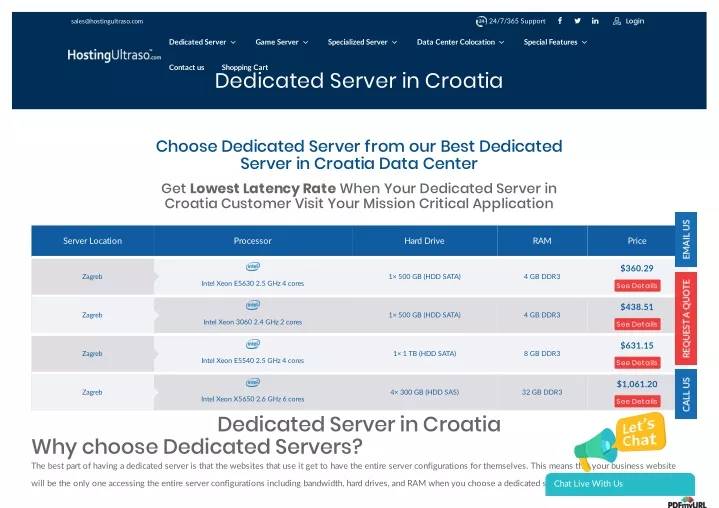Open the Specialized Server menu
This screenshot has height=508, width=719.
tap(358, 42)
